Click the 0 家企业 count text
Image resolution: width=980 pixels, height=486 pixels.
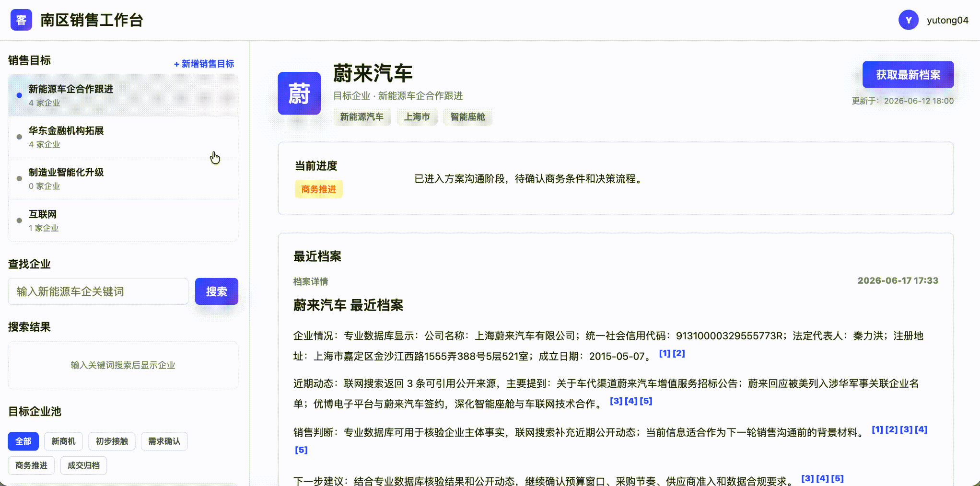click(x=45, y=186)
